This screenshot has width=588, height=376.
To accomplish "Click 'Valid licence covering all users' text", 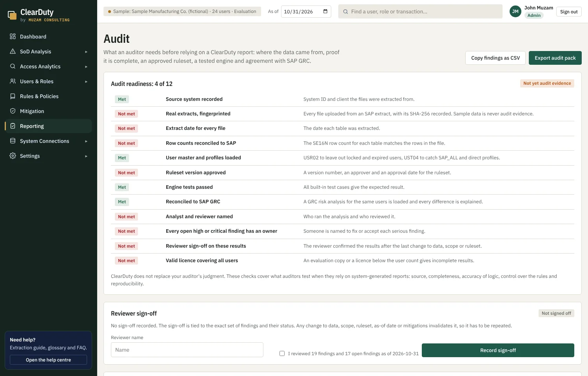I will tap(202, 261).
